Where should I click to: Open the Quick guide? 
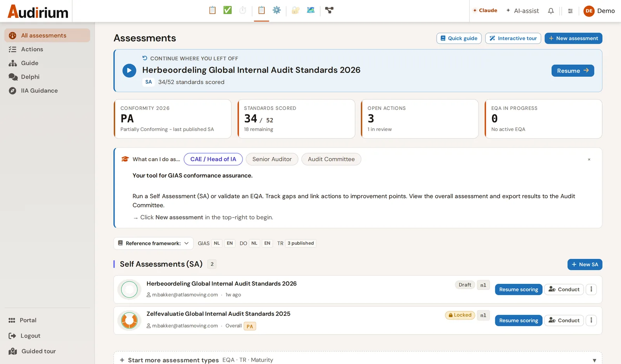pyautogui.click(x=459, y=38)
